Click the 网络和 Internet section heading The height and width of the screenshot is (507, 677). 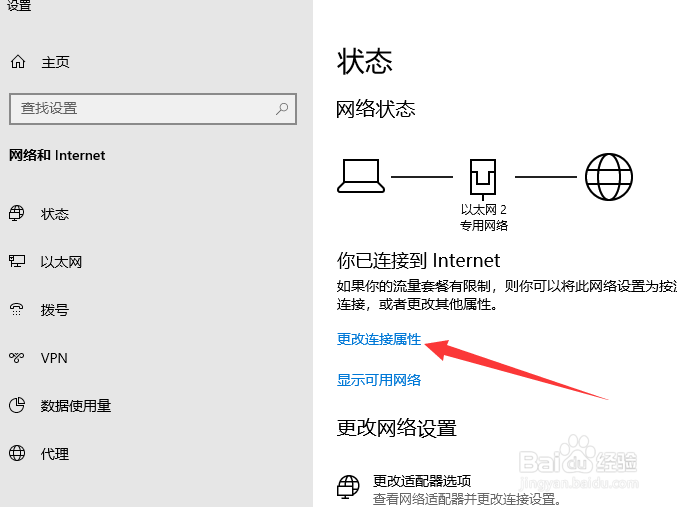[57, 155]
